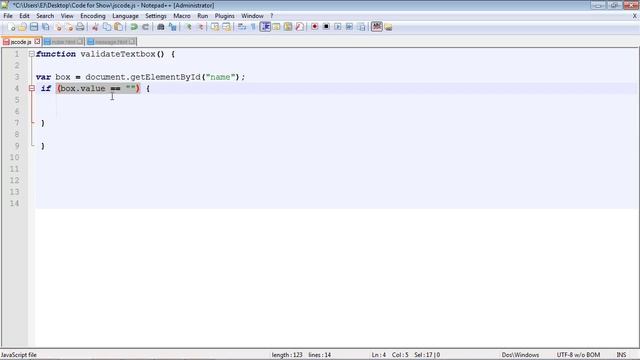640x360 pixels.
Task: Run macro multiple times icon
Action: 349,27
